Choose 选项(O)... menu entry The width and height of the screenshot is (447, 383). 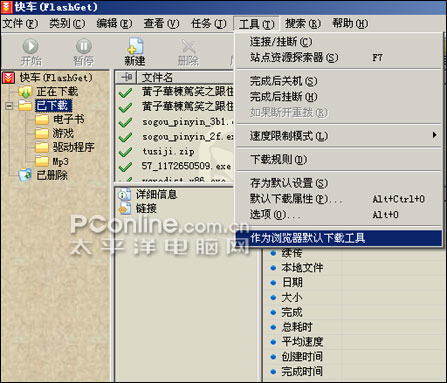click(339, 214)
